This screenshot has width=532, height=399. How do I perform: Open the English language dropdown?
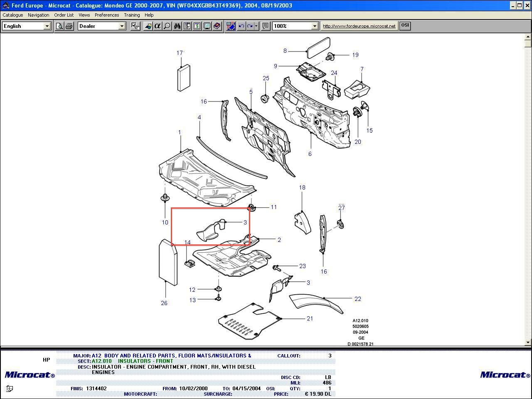click(x=47, y=26)
